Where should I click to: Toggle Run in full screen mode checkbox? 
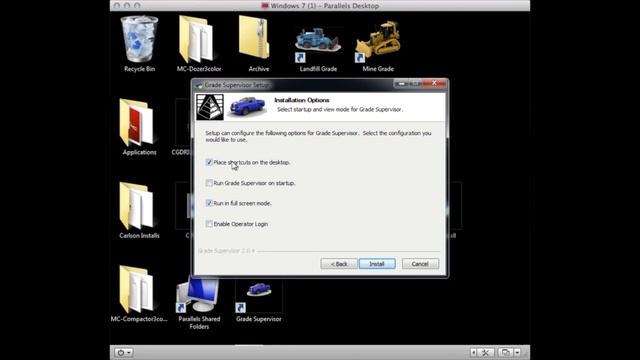pyautogui.click(x=209, y=203)
